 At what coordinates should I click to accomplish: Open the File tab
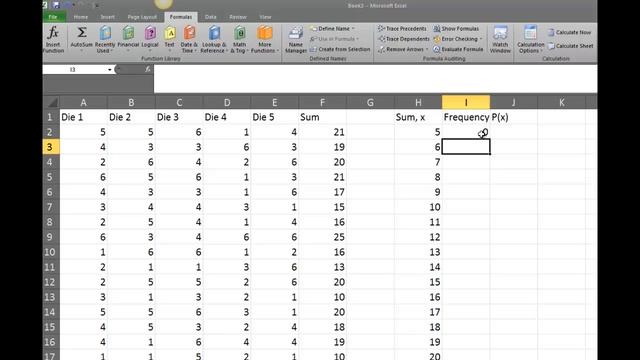(53, 17)
